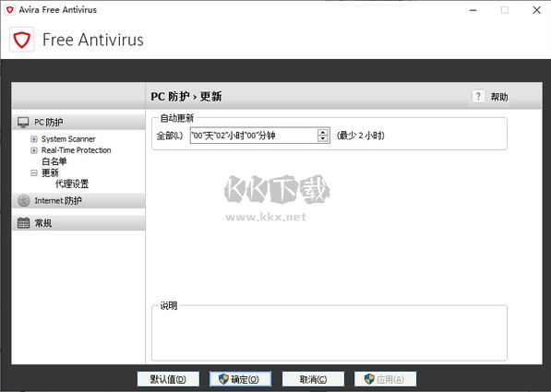551x392 pixels.
Task: Click the shield icon on 确定 button
Action: [x=223, y=379]
